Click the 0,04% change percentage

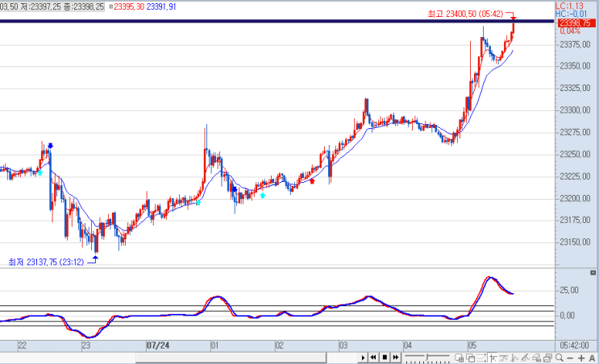[x=570, y=31]
